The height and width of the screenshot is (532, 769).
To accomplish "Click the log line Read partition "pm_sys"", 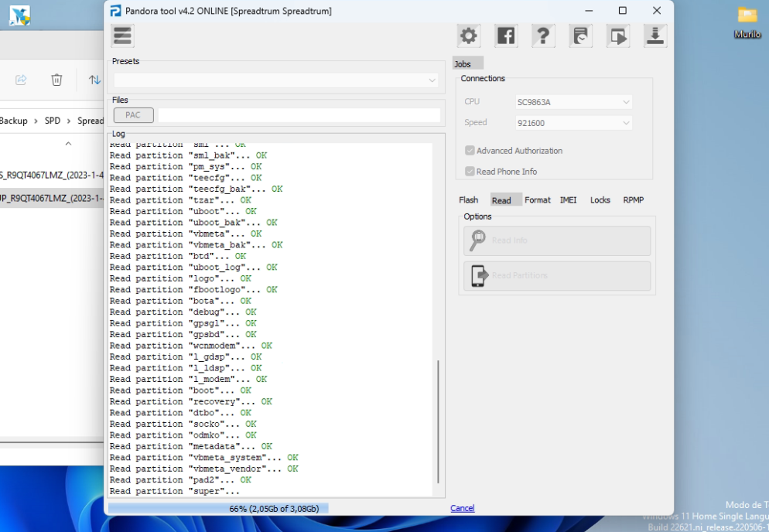I will coord(186,167).
